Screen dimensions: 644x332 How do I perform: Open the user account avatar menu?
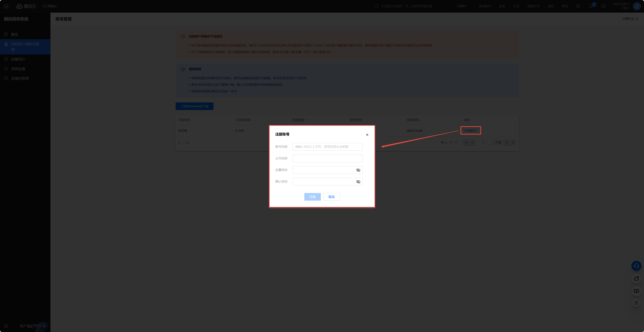[636, 6]
